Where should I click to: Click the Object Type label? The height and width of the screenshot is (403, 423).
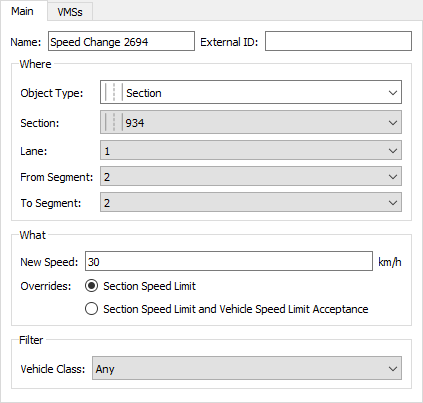pyautogui.click(x=52, y=93)
